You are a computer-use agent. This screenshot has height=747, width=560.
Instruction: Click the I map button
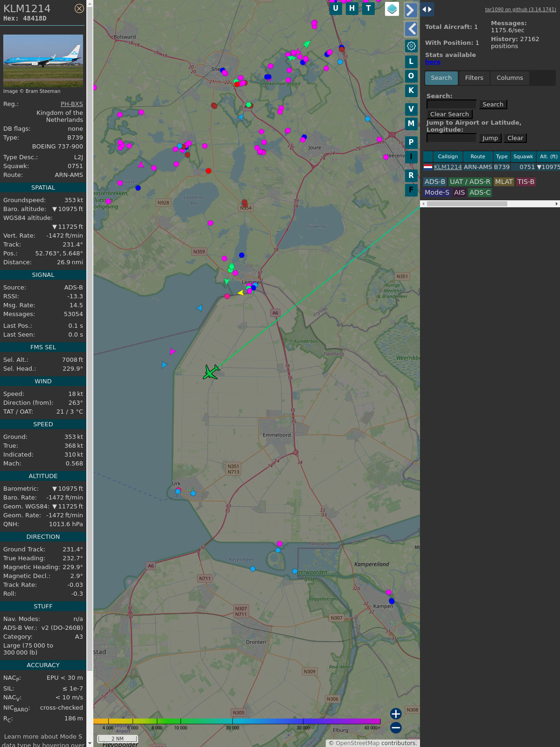pos(411,157)
